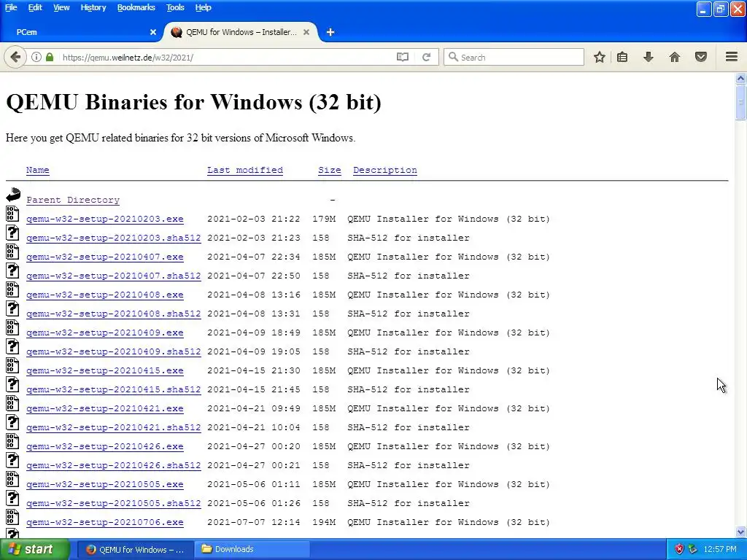The image size is (747, 560).
Task: Open the Tools menu
Action: 175,7
